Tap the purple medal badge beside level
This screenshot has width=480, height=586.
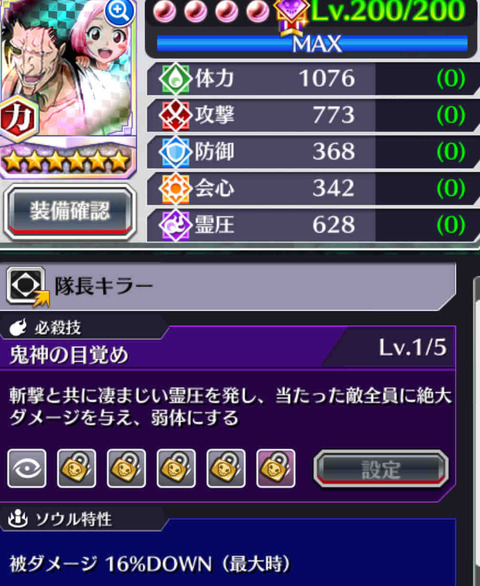point(291,16)
